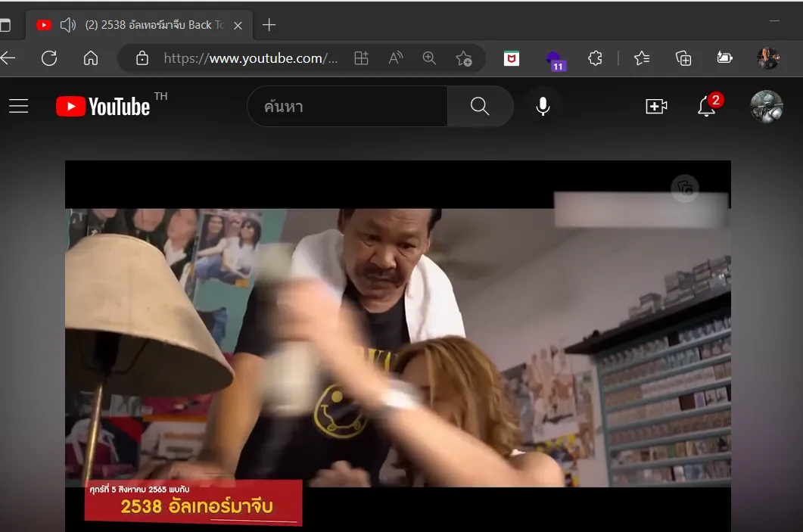803x532 pixels.
Task: Open the browser essentials icon
Action: [724, 58]
